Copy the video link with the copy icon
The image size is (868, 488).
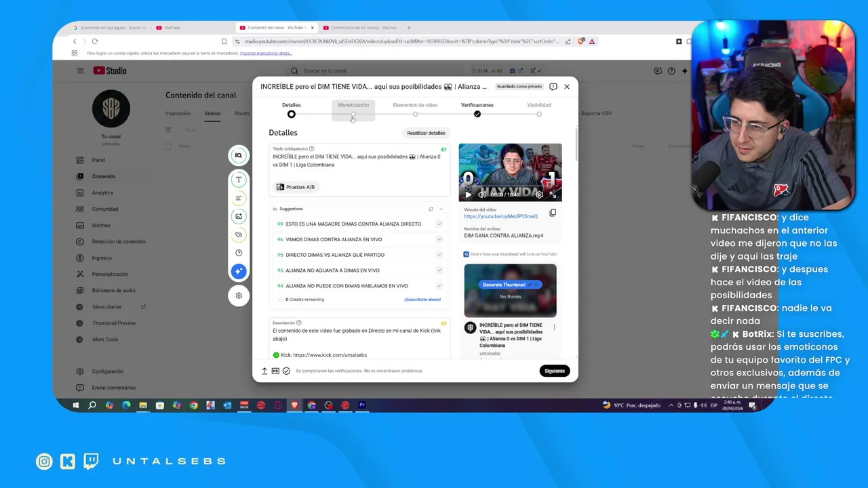(x=553, y=213)
